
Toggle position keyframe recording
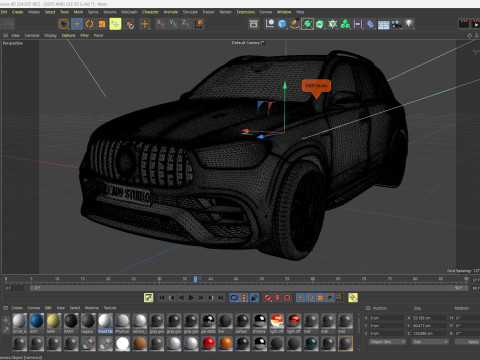click(300, 297)
